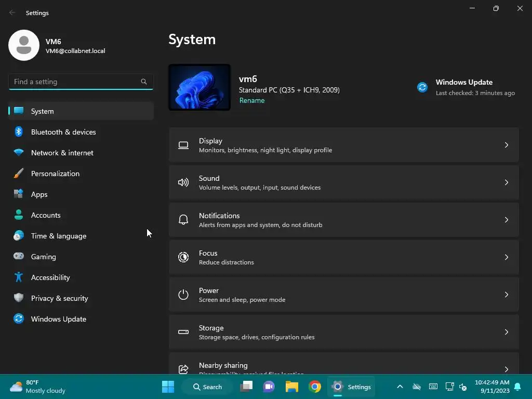Select System in the sidebar
Screen dimensions: 532x399
click(81, 111)
